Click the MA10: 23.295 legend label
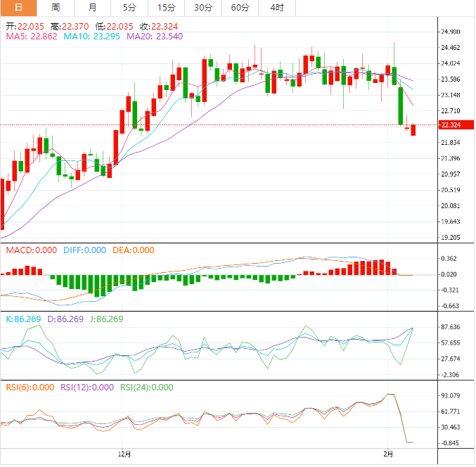 [91, 37]
